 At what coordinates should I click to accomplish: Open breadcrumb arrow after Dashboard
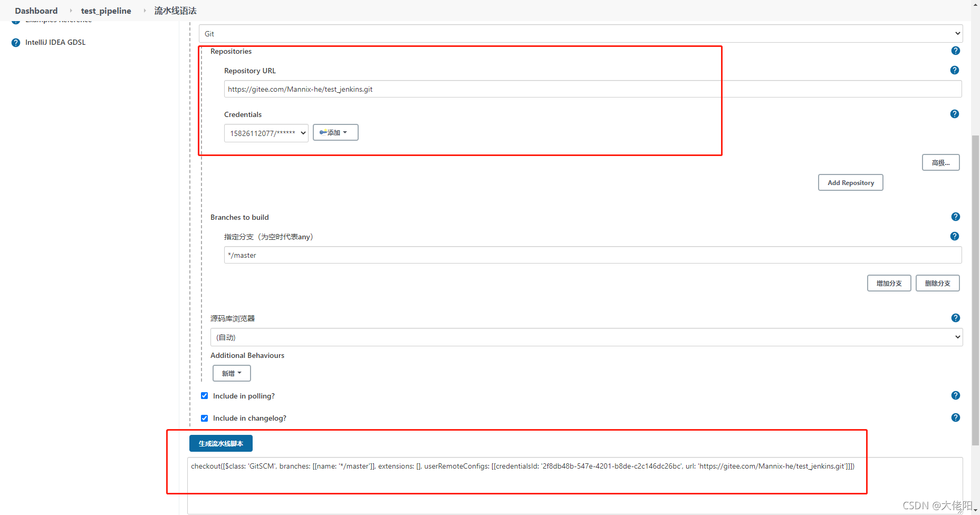point(71,11)
